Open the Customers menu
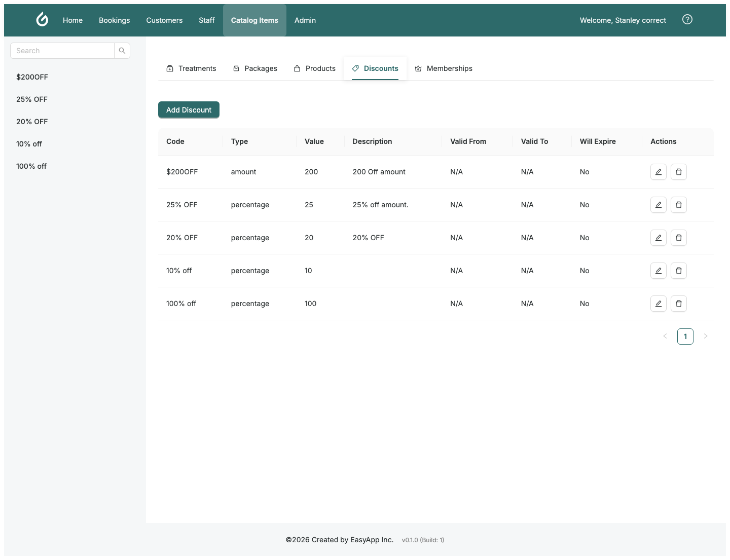The image size is (730, 560). pyautogui.click(x=164, y=20)
